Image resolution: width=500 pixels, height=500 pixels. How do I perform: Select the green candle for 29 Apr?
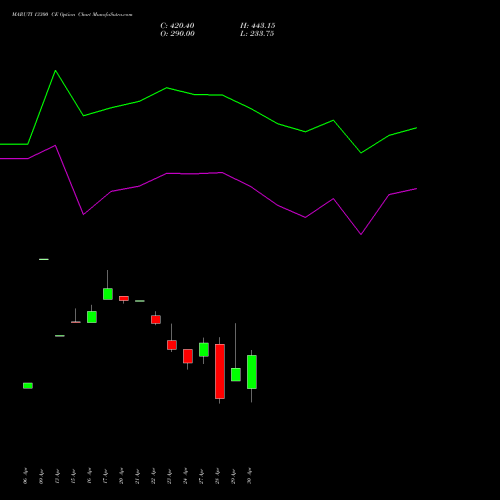tap(236, 375)
